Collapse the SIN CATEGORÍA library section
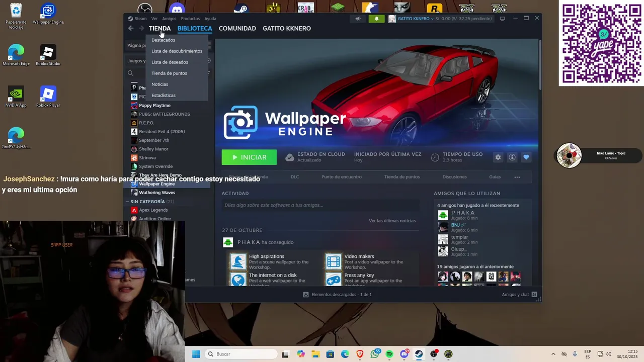Viewport: 644px width, 362px height. point(128,202)
